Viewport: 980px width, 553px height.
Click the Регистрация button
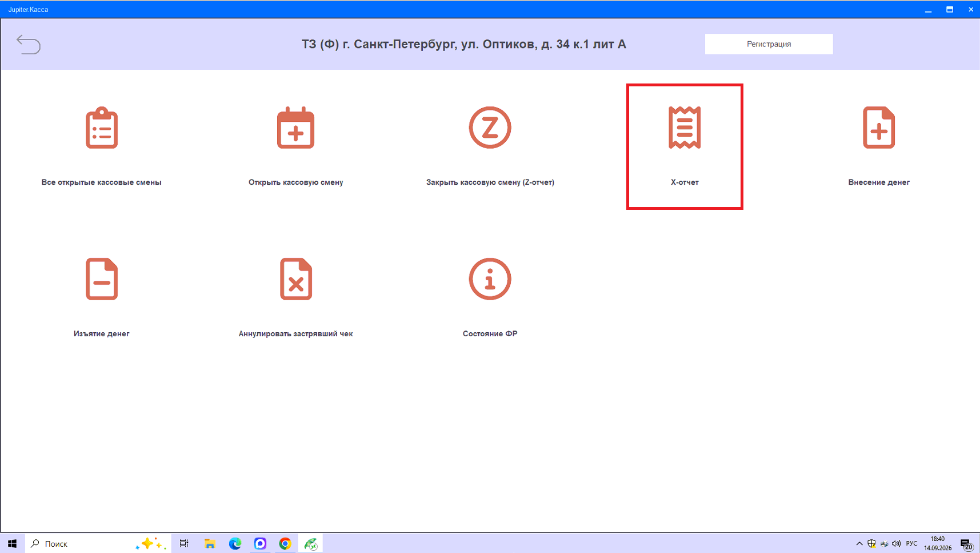coord(769,44)
